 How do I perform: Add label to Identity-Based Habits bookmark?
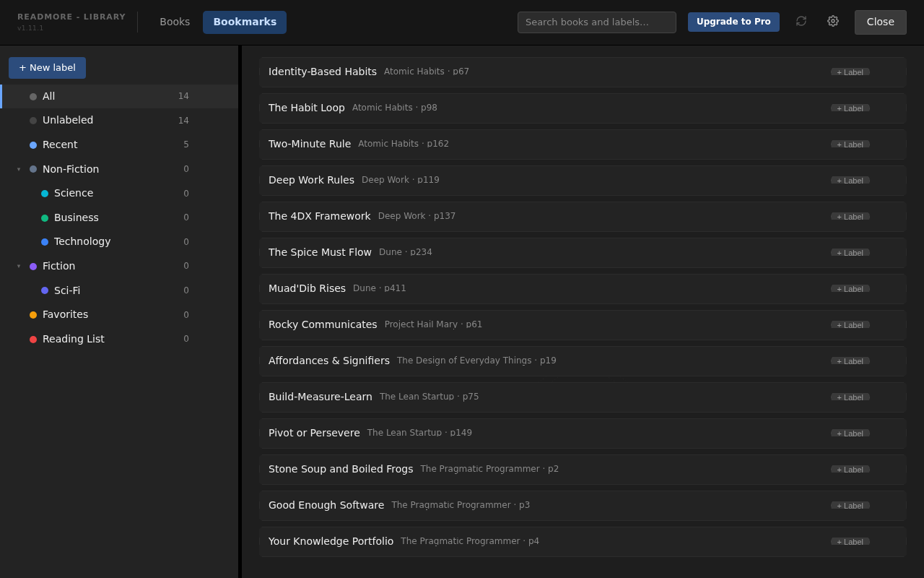pyautogui.click(x=850, y=72)
